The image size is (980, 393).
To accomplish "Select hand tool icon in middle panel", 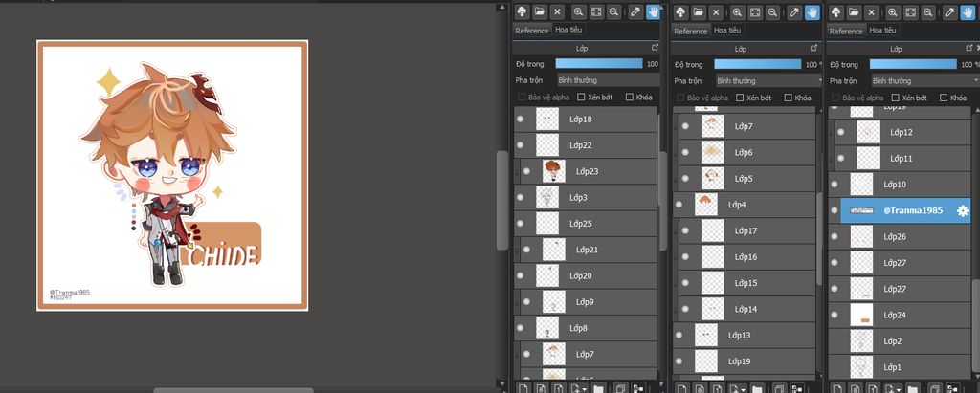I will click(x=813, y=12).
